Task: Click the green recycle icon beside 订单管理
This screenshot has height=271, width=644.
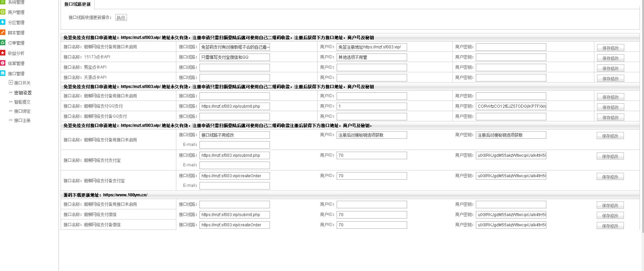Action: coord(2,43)
